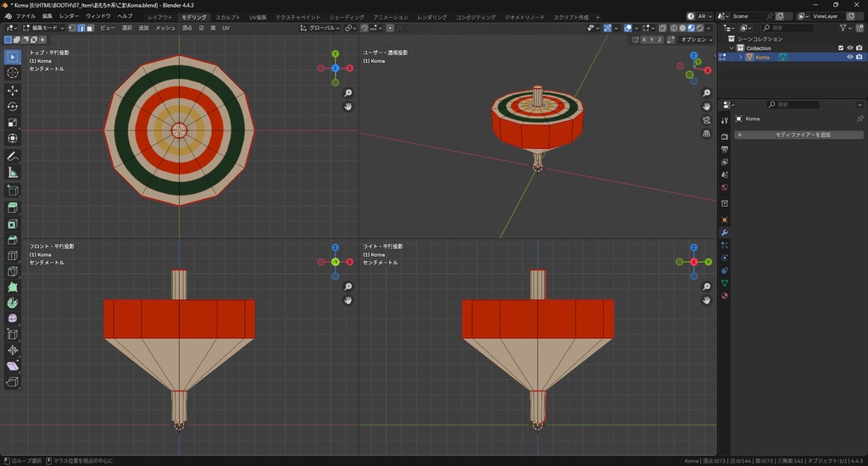Activate the 3D Cursor tool
Screen dimensions: 868x466
click(x=13, y=73)
